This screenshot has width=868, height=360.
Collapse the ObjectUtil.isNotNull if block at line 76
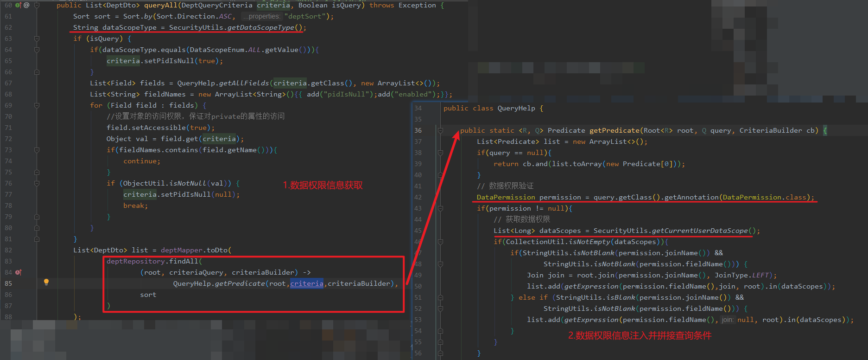[37, 183]
